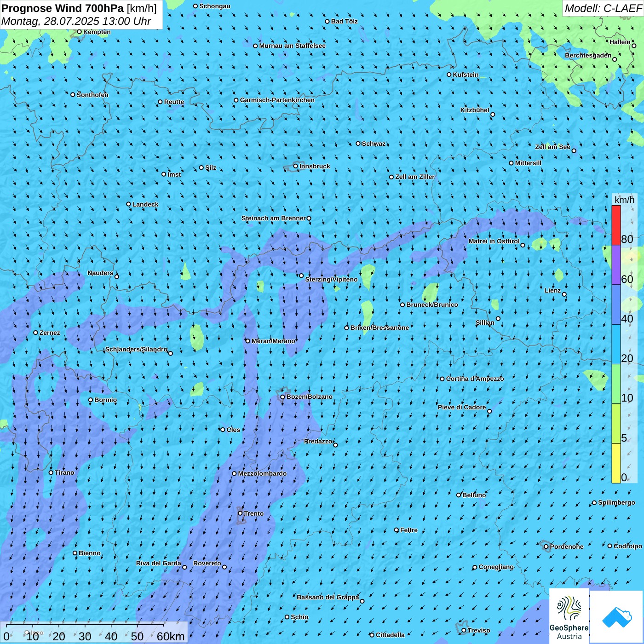Click the 'Modell: C-LAEF' label
Screen dimensions: 644x644
point(603,8)
